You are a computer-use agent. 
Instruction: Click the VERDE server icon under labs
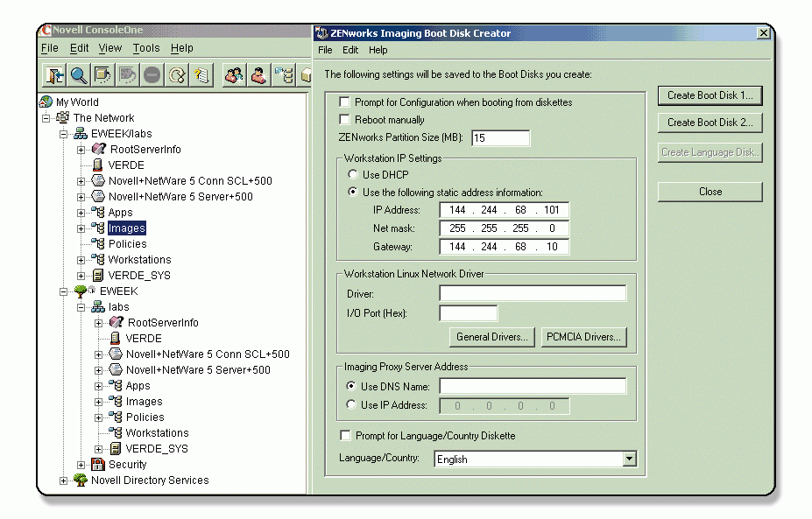pos(115,339)
